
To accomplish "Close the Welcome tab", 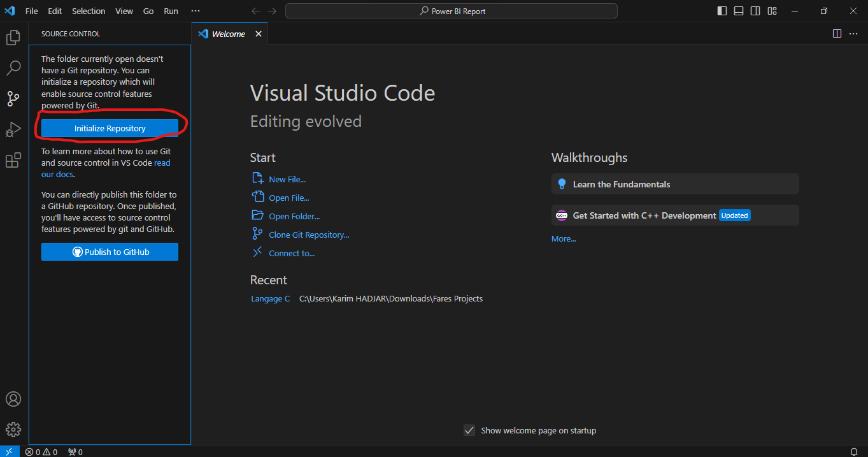I will 259,34.
